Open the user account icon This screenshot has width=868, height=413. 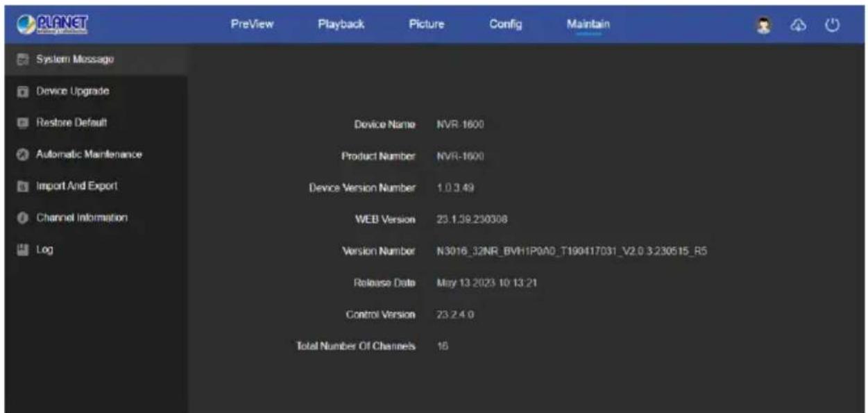click(764, 24)
